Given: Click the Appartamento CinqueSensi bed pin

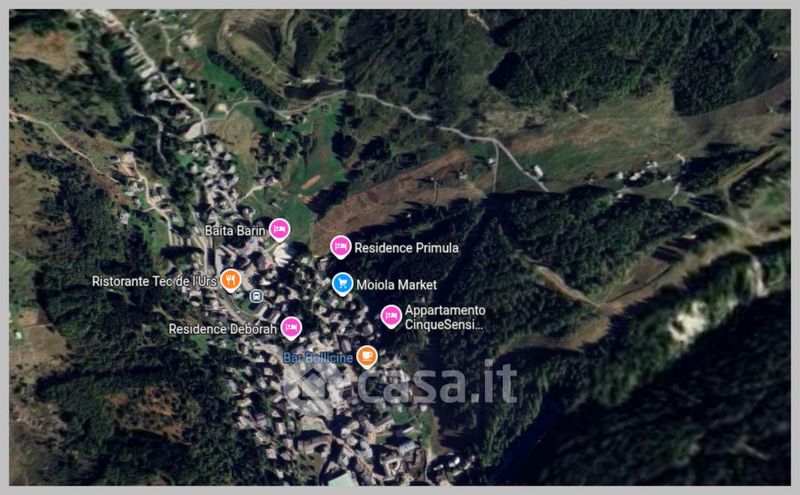Looking at the screenshot, I should pos(391,316).
